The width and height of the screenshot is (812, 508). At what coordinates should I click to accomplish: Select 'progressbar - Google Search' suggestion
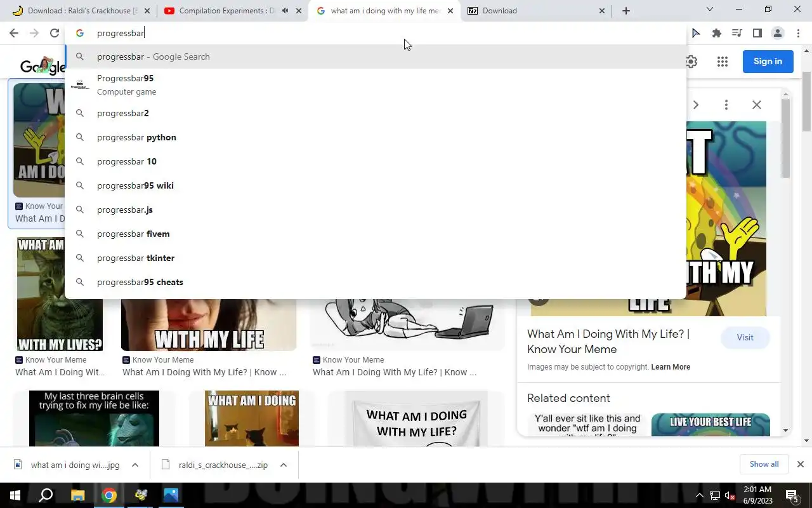tap(376, 57)
